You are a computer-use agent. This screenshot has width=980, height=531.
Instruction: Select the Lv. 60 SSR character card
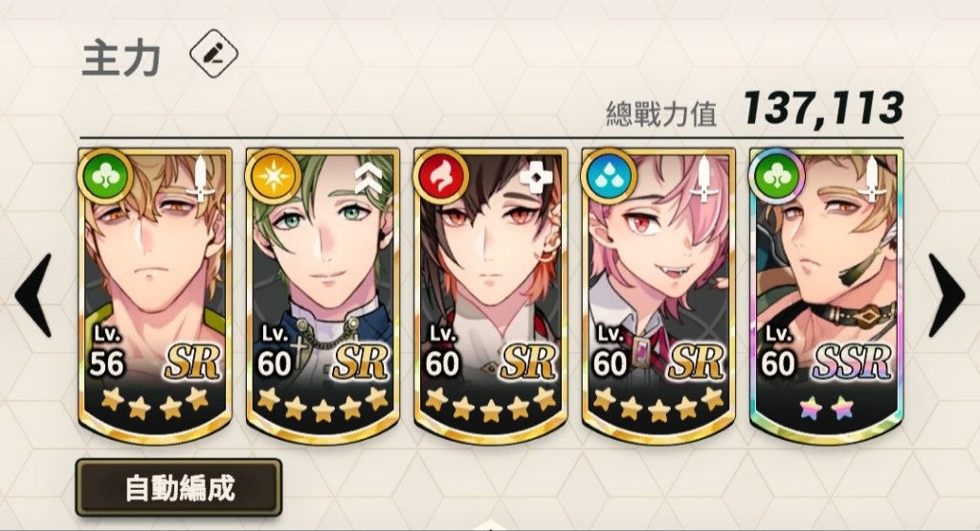click(x=826, y=296)
